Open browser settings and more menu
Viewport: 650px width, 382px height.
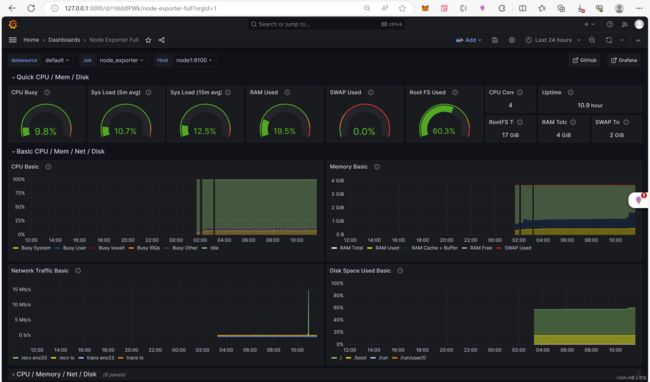(639, 8)
